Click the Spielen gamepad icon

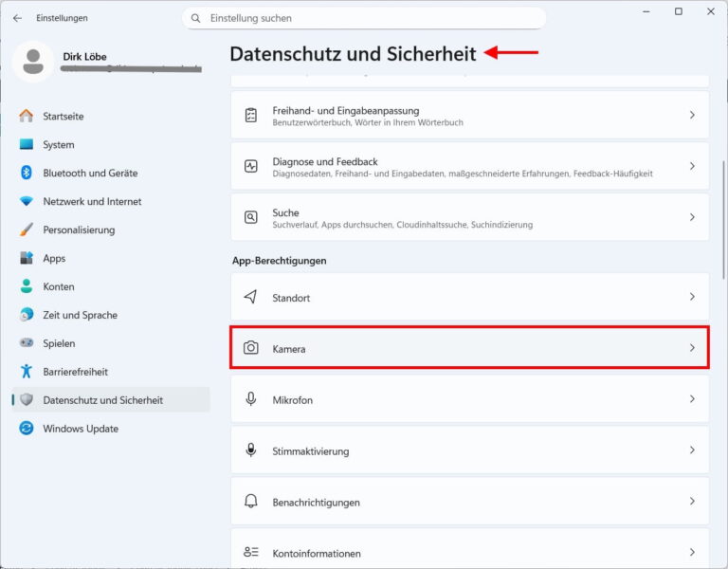point(27,342)
